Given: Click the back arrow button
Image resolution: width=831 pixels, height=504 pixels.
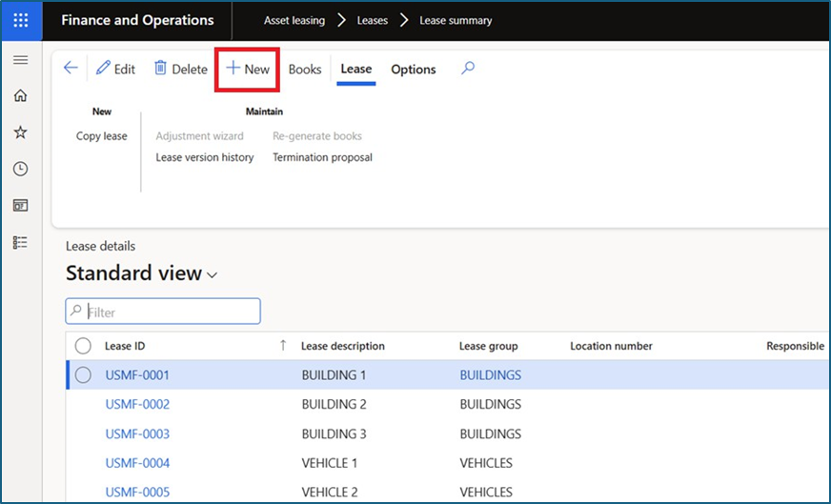Looking at the screenshot, I should coord(71,69).
